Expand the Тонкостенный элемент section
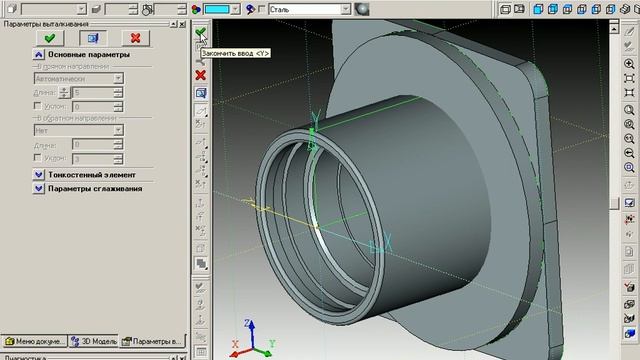The image size is (640, 360). coord(38,175)
